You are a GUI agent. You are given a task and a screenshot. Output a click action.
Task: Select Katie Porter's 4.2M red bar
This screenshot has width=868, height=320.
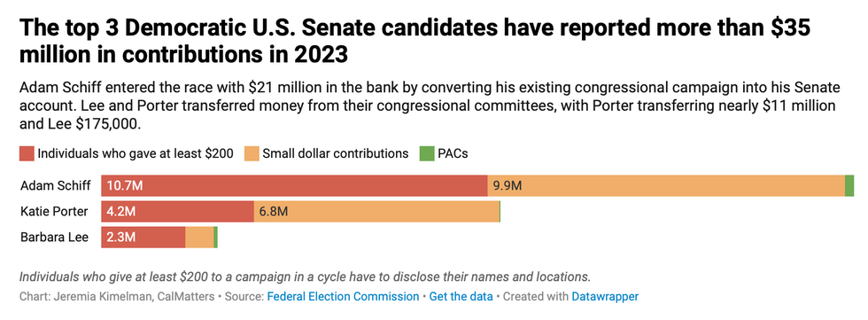click(x=177, y=212)
